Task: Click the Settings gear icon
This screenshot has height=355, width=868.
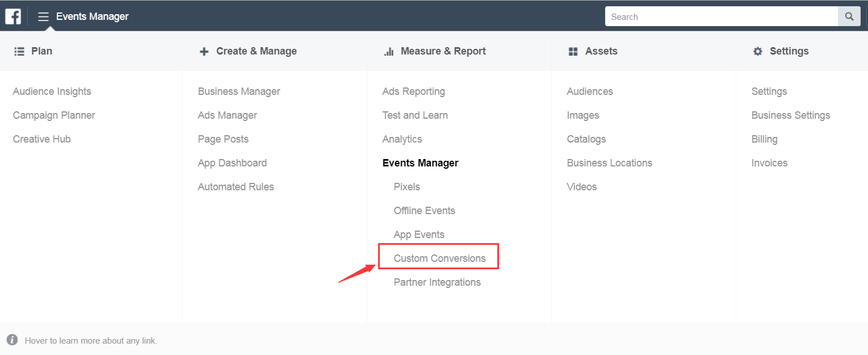Action: 757,51
